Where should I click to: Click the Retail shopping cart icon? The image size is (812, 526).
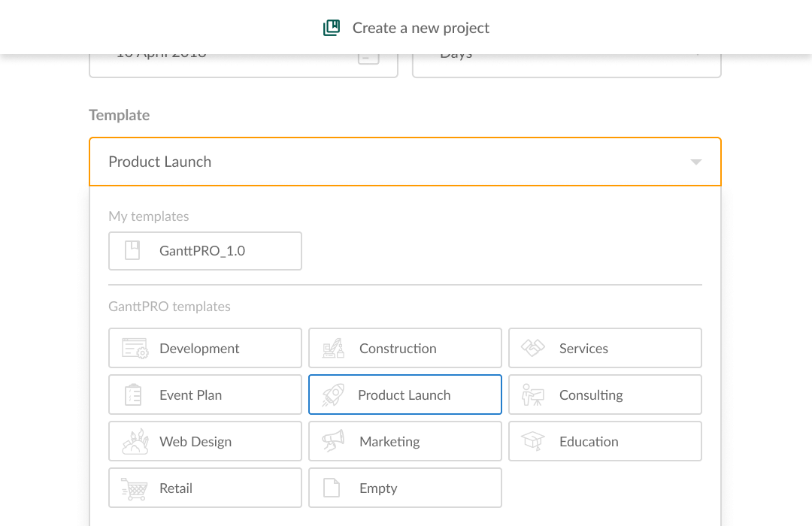(134, 488)
